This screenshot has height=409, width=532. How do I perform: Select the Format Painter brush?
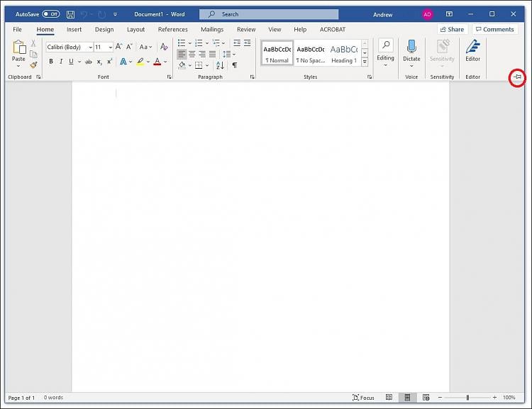click(33, 65)
